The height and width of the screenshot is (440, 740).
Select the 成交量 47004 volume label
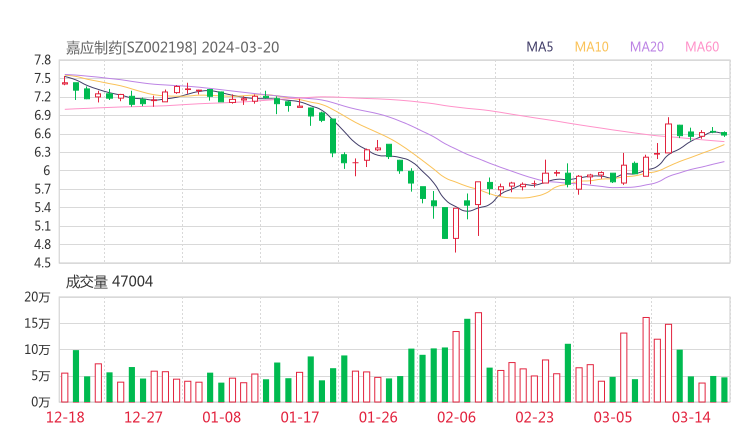[109, 282]
